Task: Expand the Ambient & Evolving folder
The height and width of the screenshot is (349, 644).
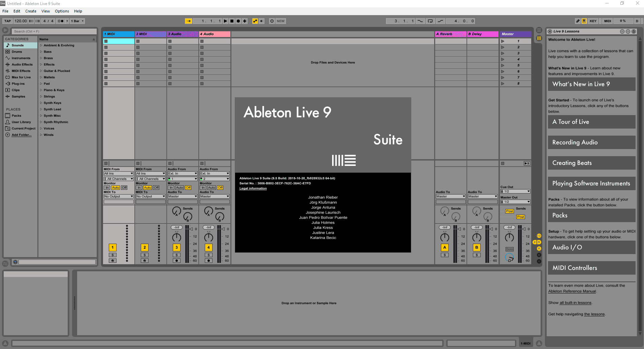Action: point(41,45)
